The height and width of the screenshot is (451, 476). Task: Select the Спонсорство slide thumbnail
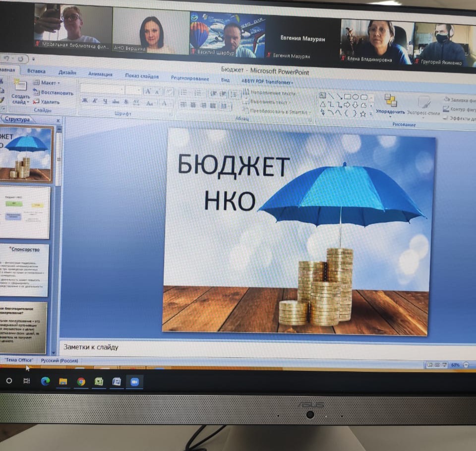click(x=25, y=270)
